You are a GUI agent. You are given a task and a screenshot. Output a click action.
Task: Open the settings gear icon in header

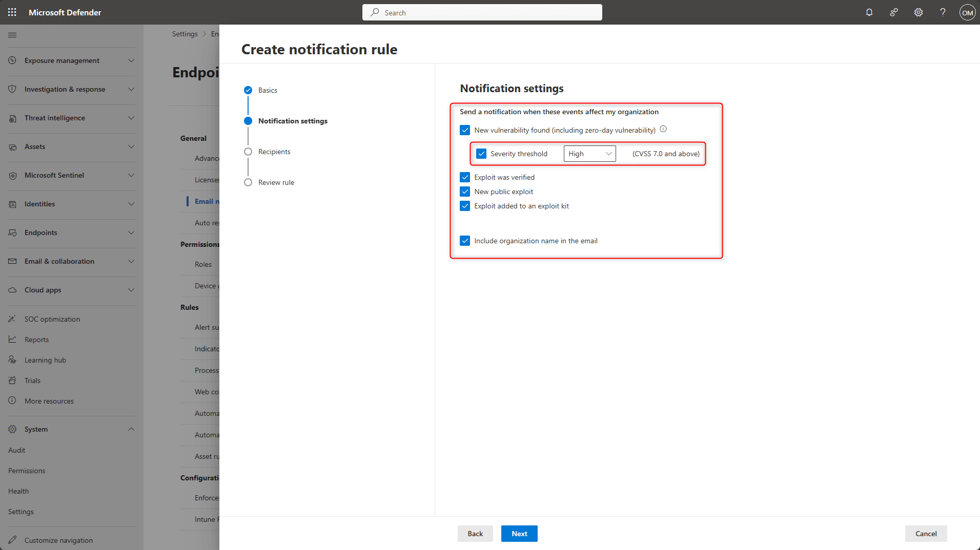point(918,12)
